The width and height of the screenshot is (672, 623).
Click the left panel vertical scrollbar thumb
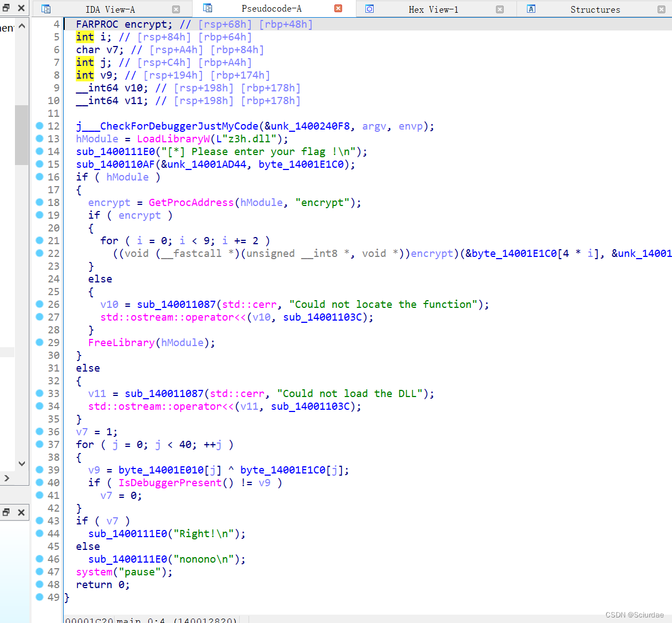pos(22,135)
